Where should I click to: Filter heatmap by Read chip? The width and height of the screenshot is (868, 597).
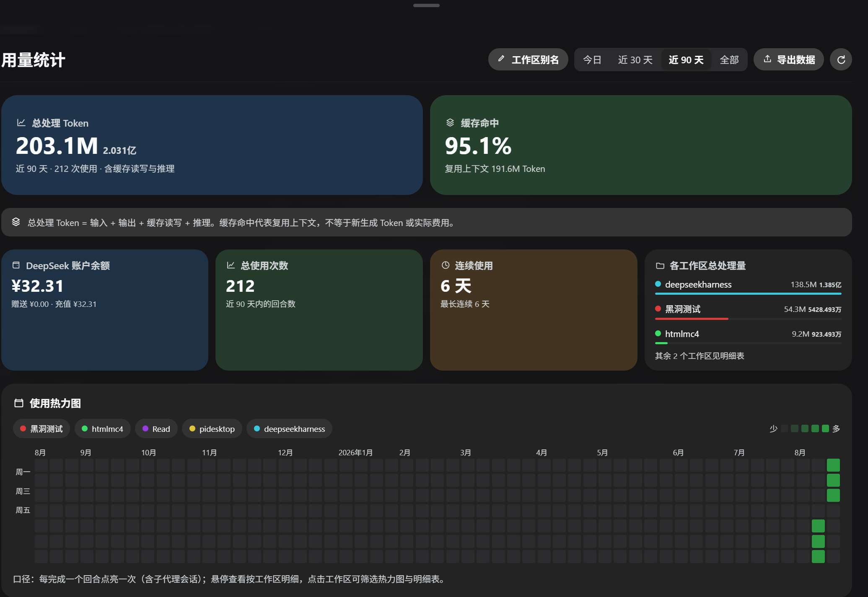(156, 429)
